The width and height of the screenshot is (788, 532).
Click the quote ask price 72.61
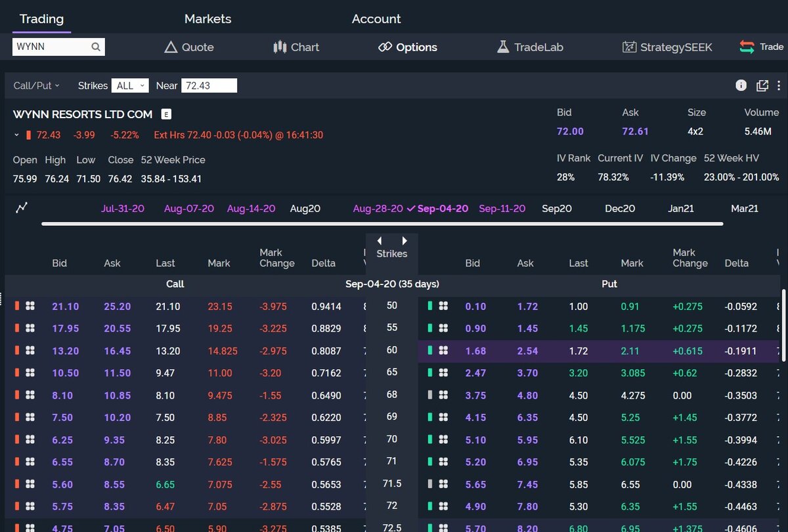[x=635, y=131]
